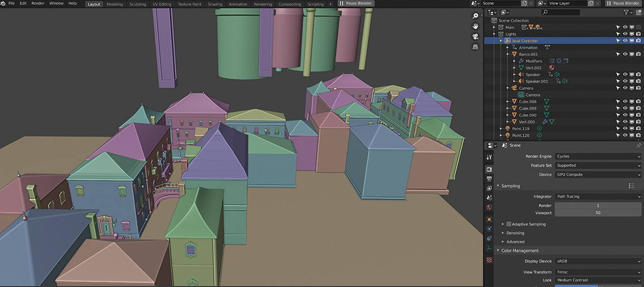Select the pan hand icon in viewport
The image size is (644, 287).
[x=476, y=26]
